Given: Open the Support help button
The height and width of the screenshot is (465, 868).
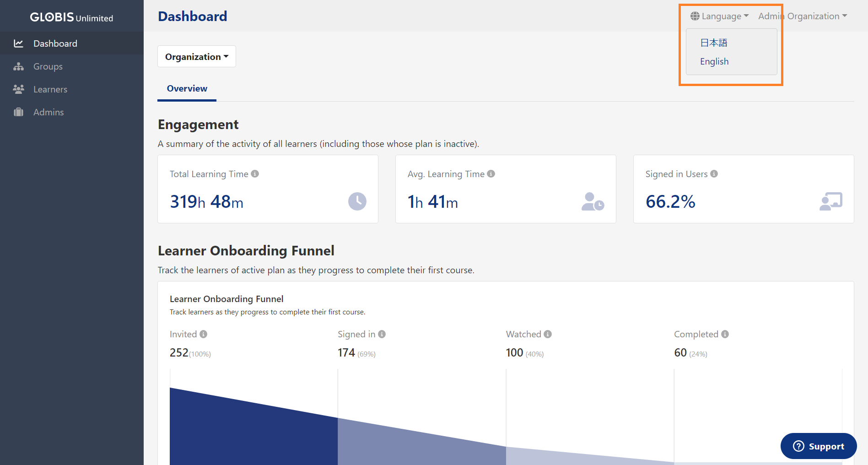Looking at the screenshot, I should (x=818, y=446).
